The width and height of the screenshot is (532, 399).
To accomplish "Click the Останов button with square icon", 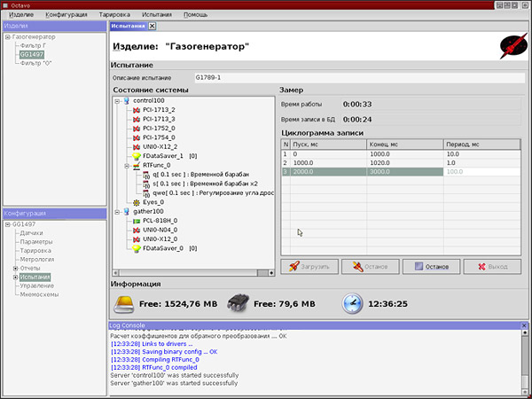I will pos(431,267).
